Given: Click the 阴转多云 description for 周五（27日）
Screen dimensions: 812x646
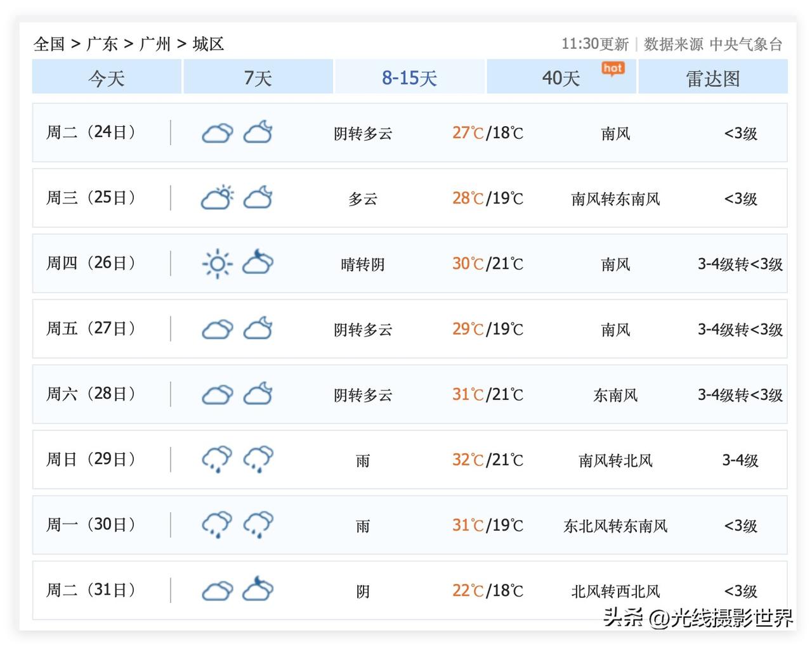Looking at the screenshot, I should 363,330.
